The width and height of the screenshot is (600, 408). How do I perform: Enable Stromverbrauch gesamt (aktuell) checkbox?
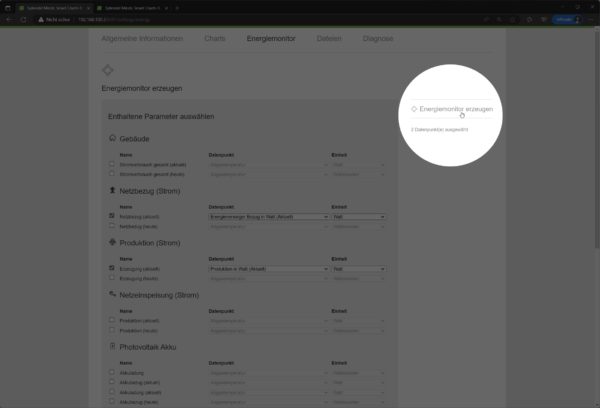[112, 164]
